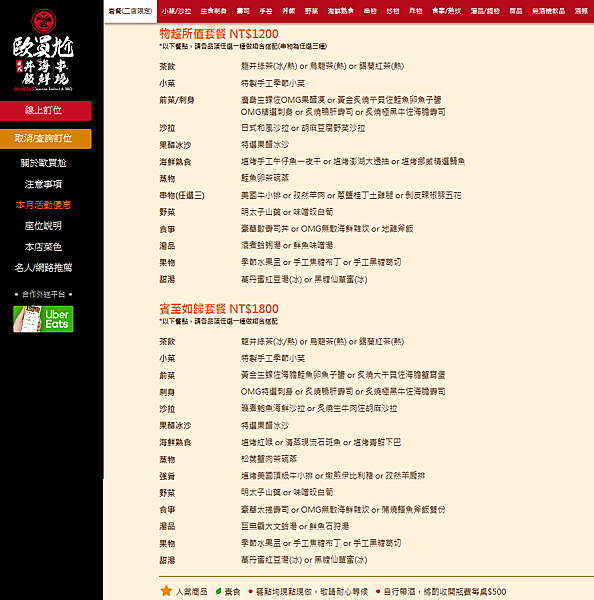Open the 本店菜色 sidebar link
594x600 pixels.
click(43, 247)
